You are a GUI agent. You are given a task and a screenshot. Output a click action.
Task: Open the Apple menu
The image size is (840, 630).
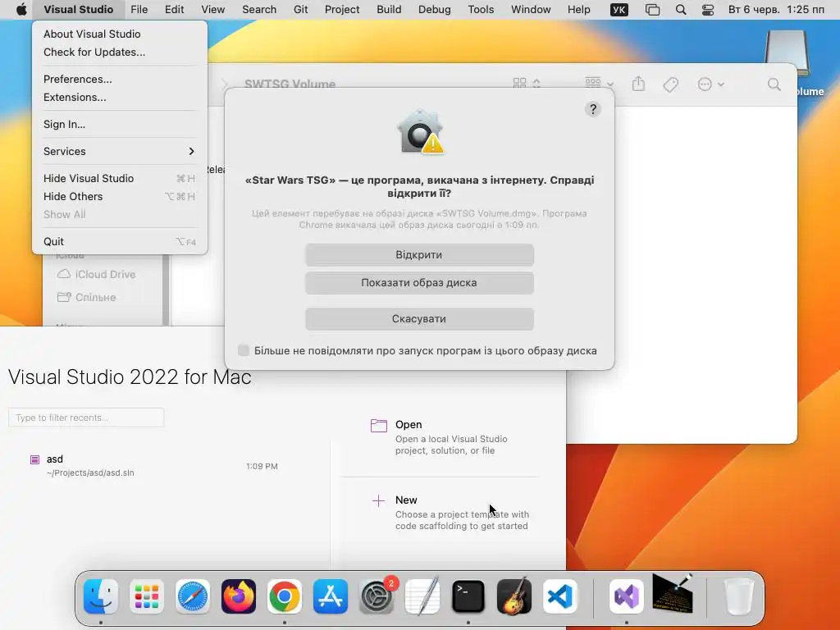click(x=21, y=9)
